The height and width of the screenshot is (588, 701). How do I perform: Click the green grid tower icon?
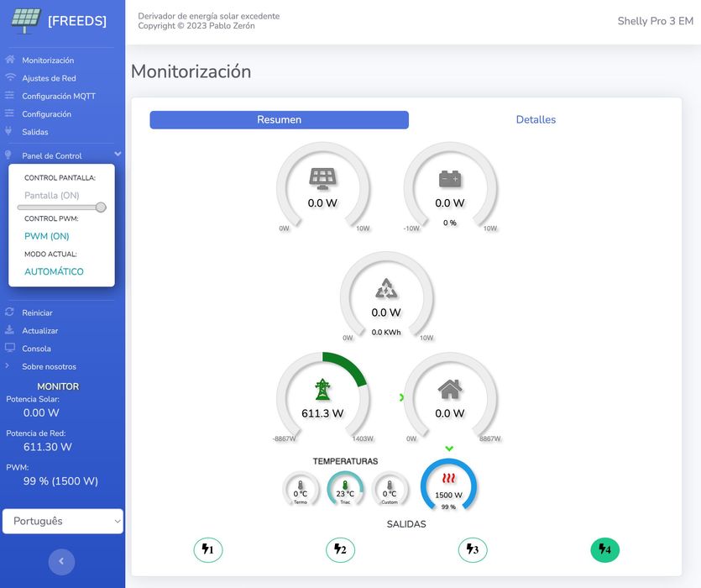click(x=322, y=389)
